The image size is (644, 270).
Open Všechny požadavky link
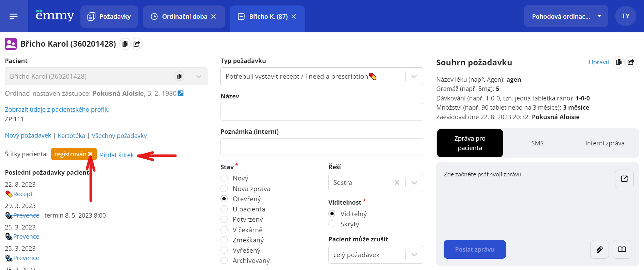(119, 136)
